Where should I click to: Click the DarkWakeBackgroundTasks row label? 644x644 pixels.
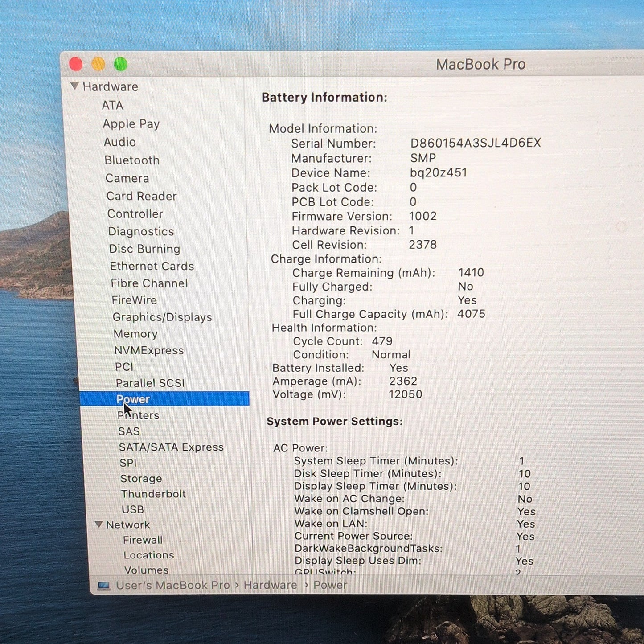click(x=369, y=548)
